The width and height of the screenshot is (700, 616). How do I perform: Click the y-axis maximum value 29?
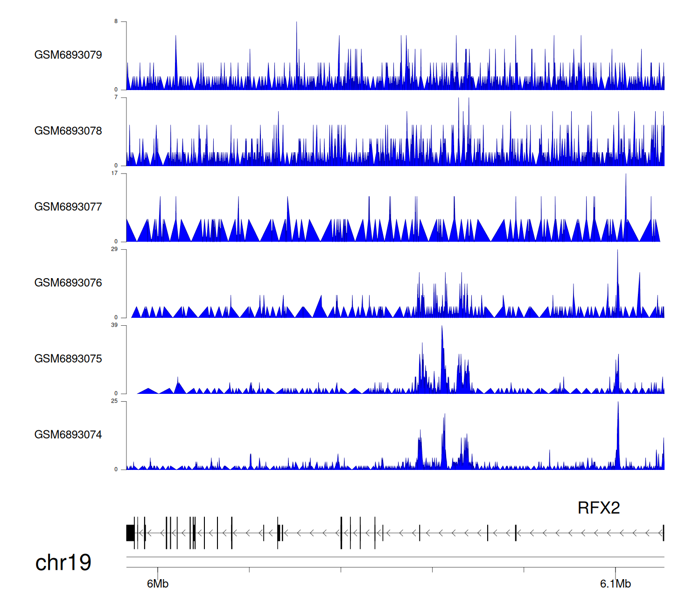114,249
